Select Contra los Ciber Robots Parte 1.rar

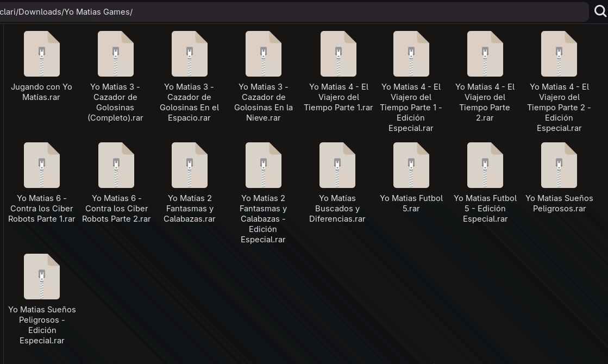(x=42, y=166)
